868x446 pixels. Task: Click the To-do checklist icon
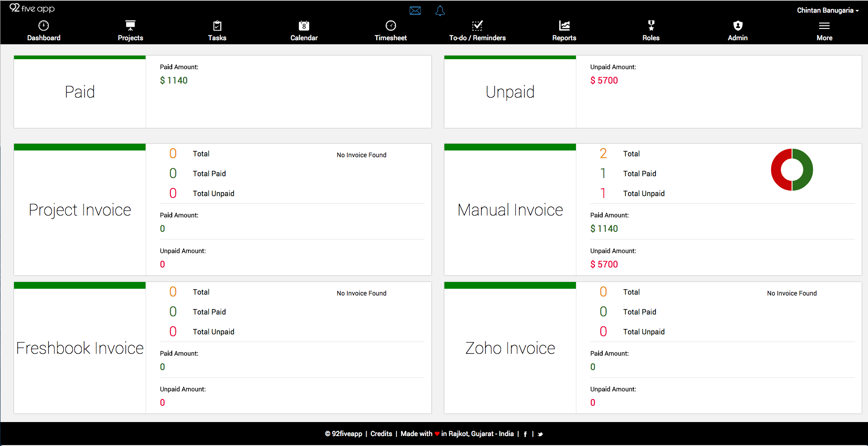pyautogui.click(x=477, y=25)
